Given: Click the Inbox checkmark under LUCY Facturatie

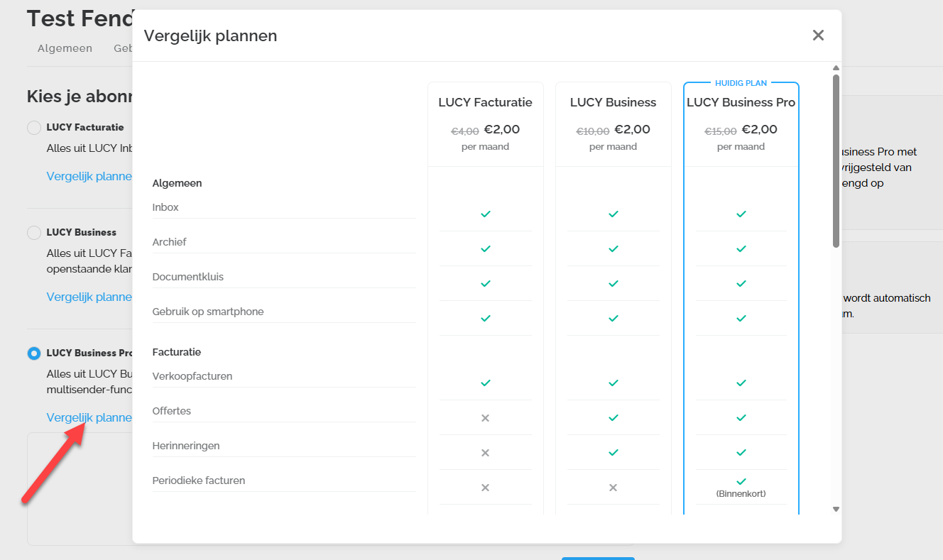Looking at the screenshot, I should click(x=486, y=214).
